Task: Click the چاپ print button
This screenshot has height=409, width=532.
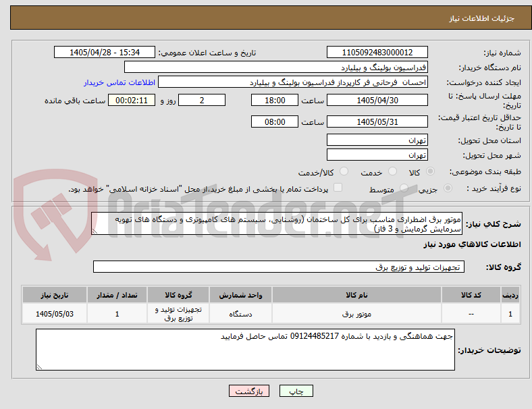Action: click(296, 391)
